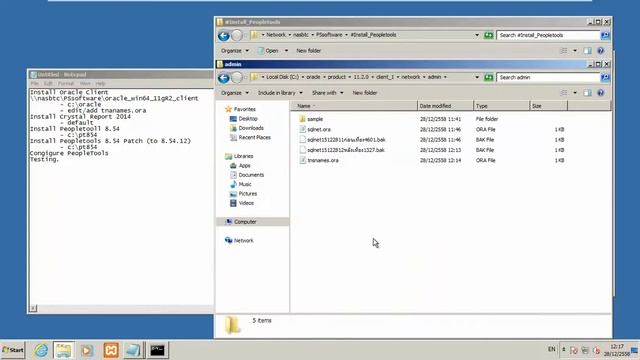Sort files by Size column

coord(548,106)
